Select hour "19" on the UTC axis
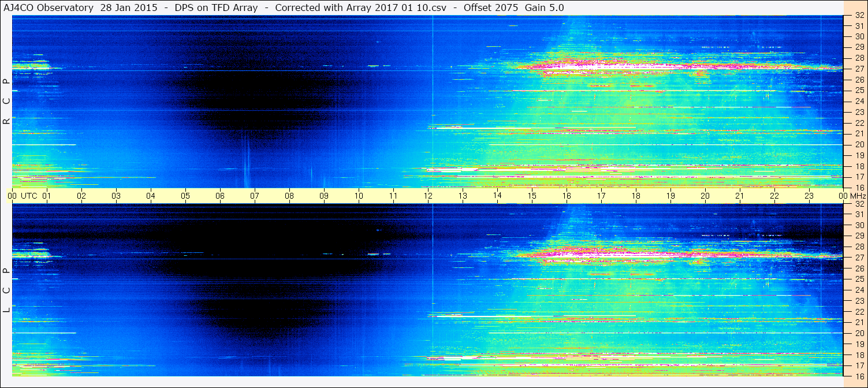The width and height of the screenshot is (868, 388). click(670, 196)
